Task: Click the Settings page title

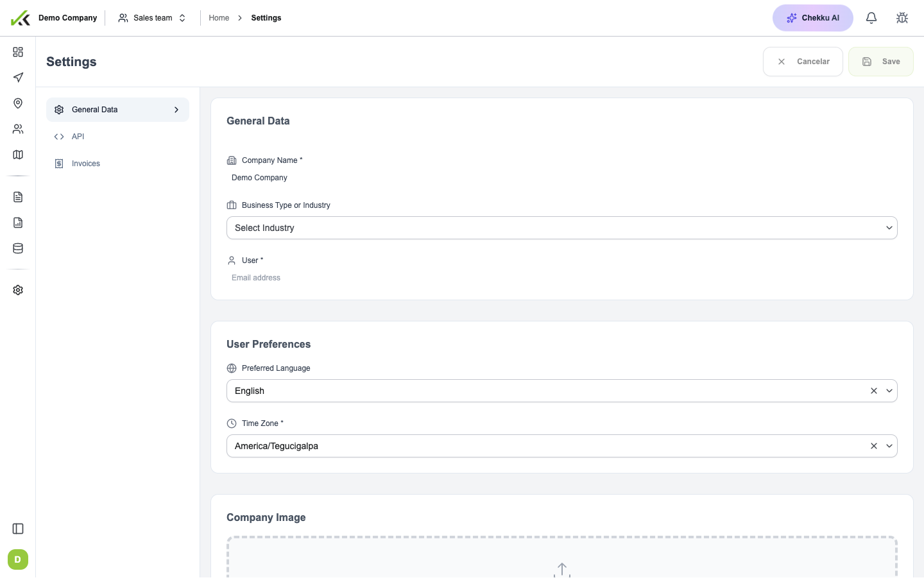Action: tap(71, 62)
